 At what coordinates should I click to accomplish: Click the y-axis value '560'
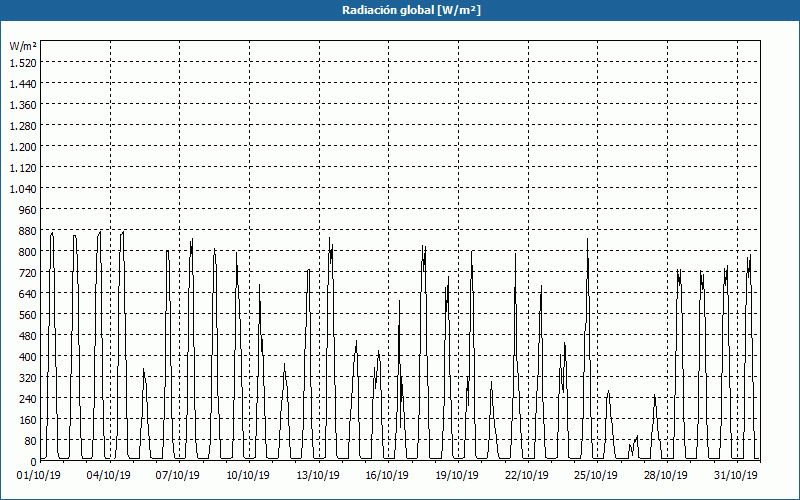pyautogui.click(x=28, y=315)
